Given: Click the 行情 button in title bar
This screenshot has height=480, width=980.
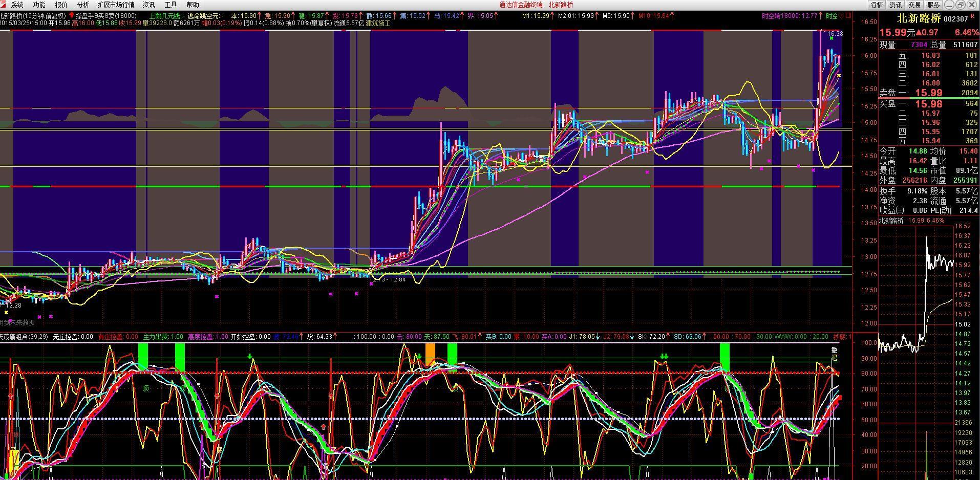Looking at the screenshot, I should (x=877, y=5).
